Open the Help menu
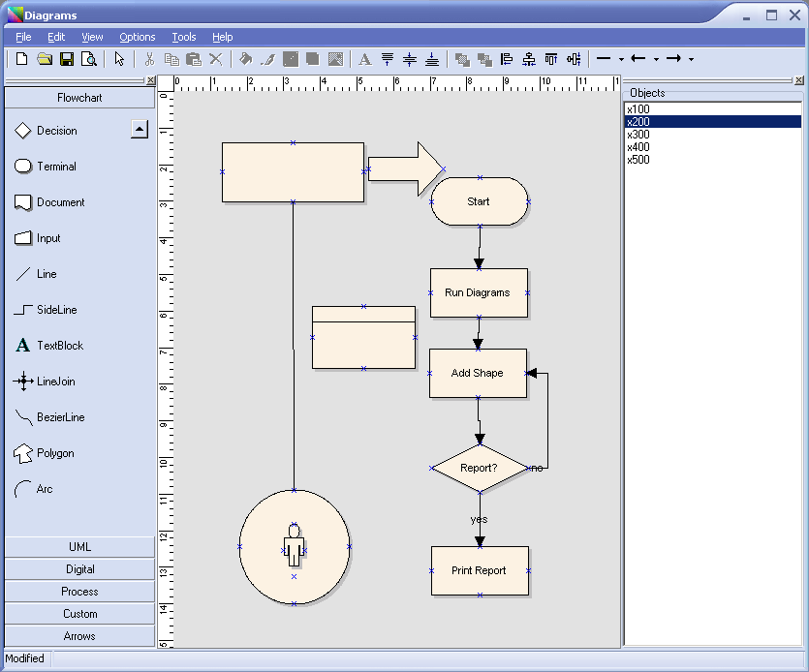809x672 pixels. coord(223,37)
